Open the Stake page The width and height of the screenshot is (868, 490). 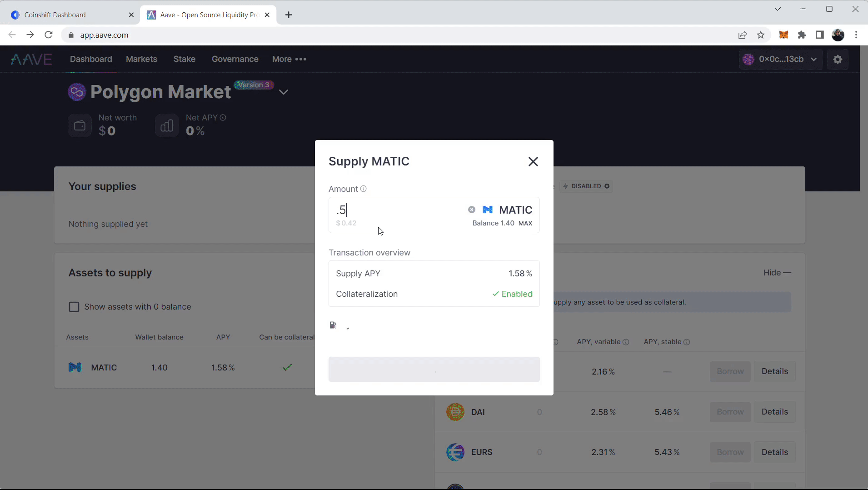pyautogui.click(x=185, y=59)
